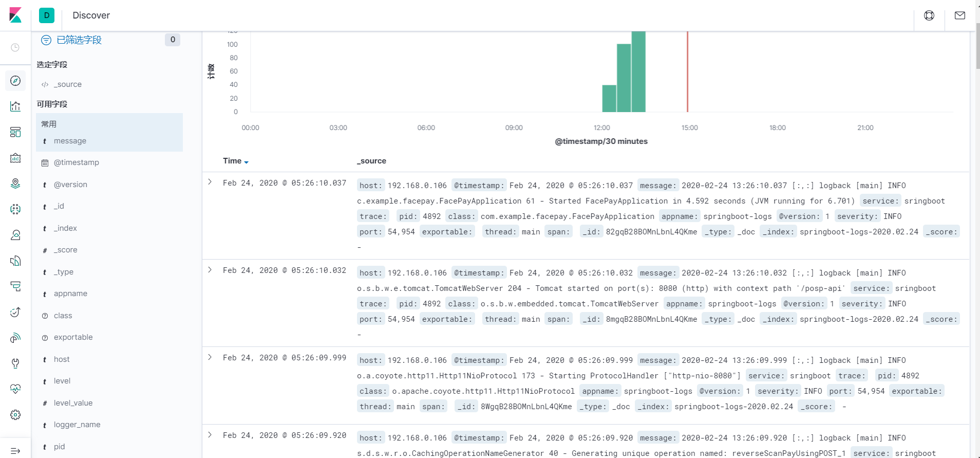The width and height of the screenshot is (980, 458).
Task: Open Discover via the compass icon
Action: [15, 81]
